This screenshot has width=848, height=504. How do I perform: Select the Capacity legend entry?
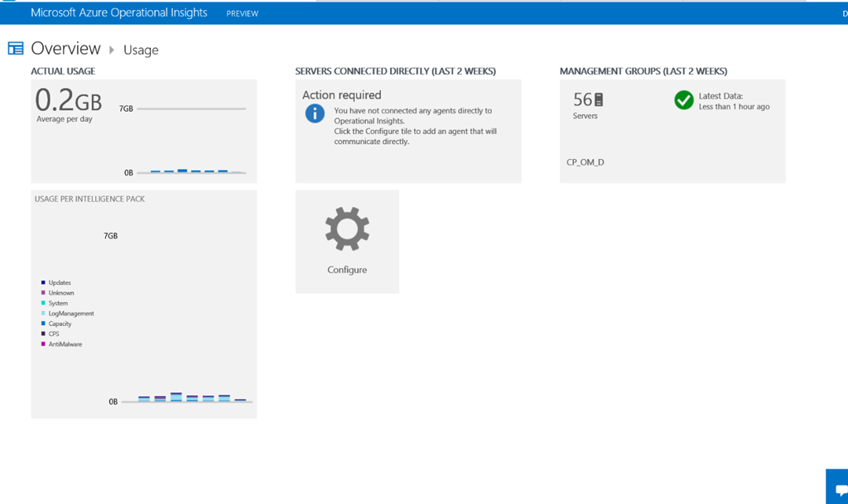pos(60,324)
